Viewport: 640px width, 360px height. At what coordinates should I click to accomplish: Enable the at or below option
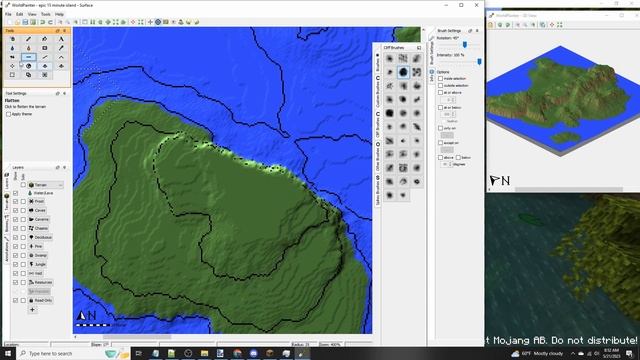pyautogui.click(x=440, y=108)
